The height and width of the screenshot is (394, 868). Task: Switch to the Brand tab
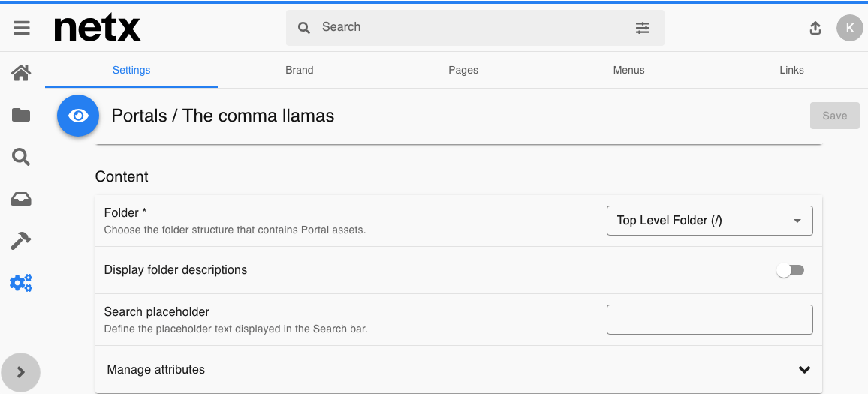pyautogui.click(x=300, y=71)
